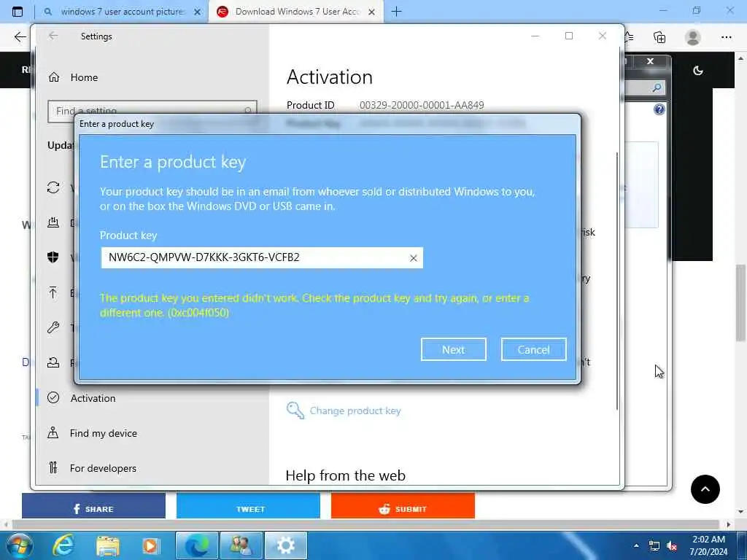Click the Recovery icon in sidebar
The width and height of the screenshot is (747, 560).
[53, 363]
